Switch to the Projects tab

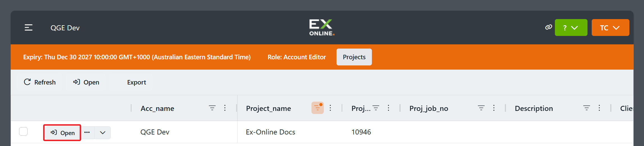[x=354, y=57]
